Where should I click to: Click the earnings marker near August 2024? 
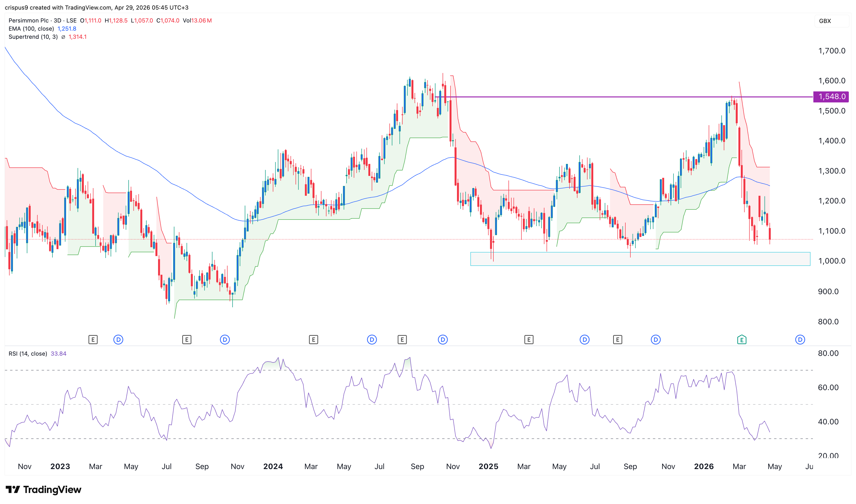(x=402, y=339)
